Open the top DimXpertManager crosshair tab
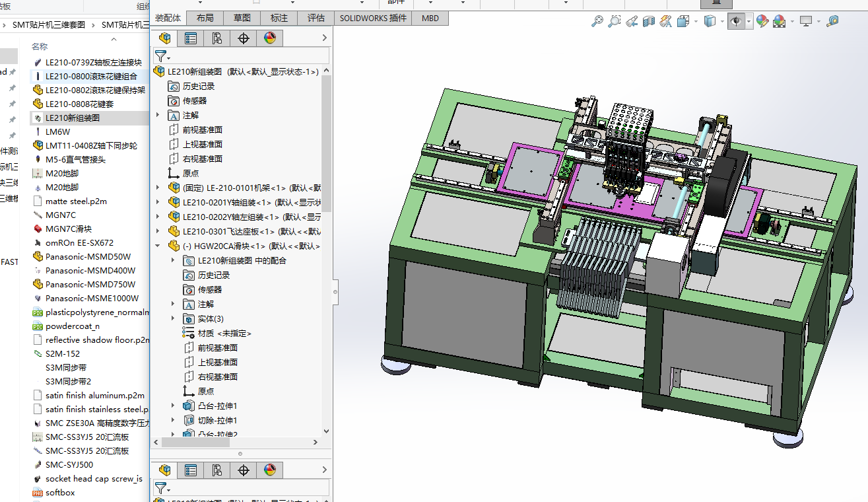Screen dimensions: 868x502 244,38
